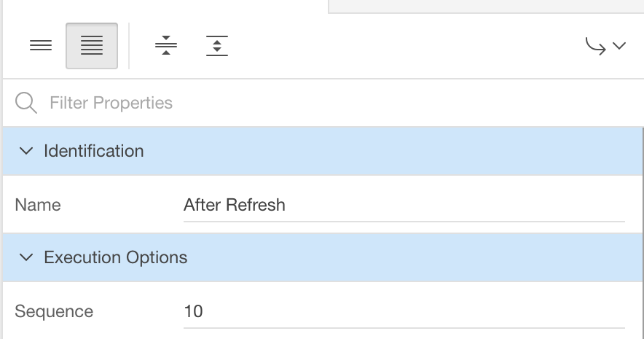Click the Collapse All groups icon
This screenshot has height=339, width=644.
(166, 46)
